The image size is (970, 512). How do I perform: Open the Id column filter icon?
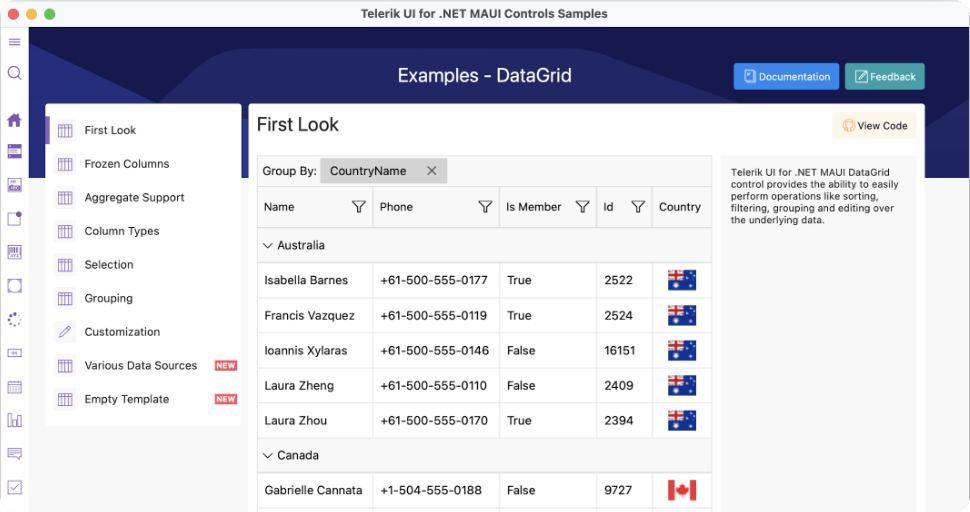point(638,207)
